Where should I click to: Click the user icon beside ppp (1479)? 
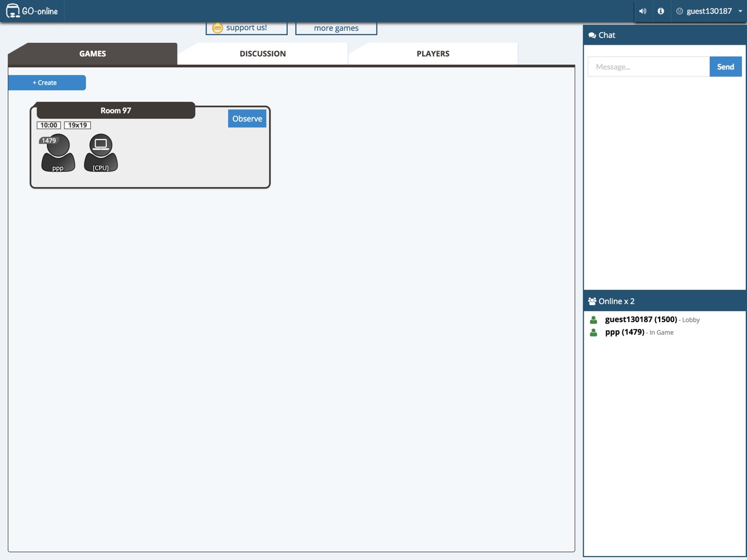click(x=594, y=332)
